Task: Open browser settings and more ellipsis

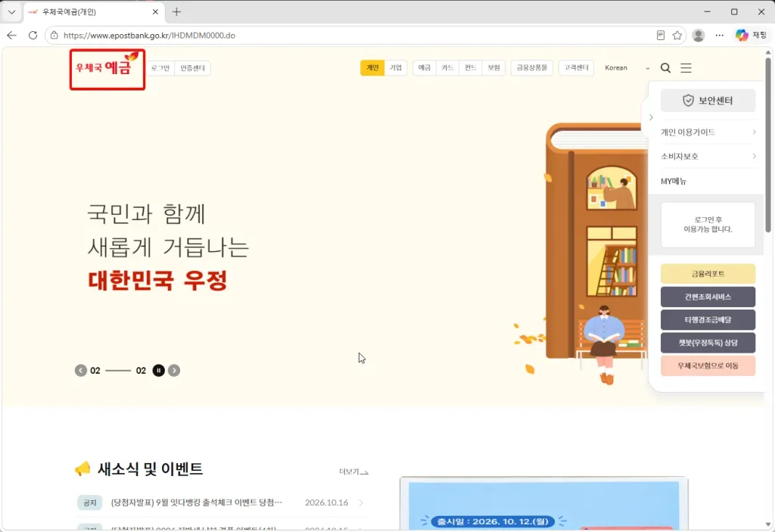Action: click(x=720, y=35)
